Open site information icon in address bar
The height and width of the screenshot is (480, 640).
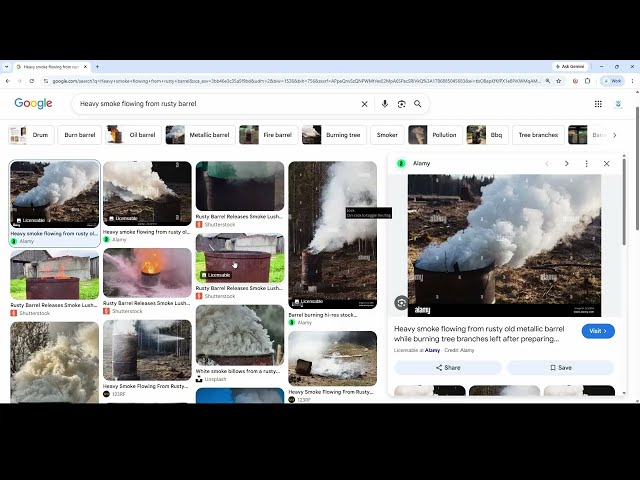[x=46, y=81]
